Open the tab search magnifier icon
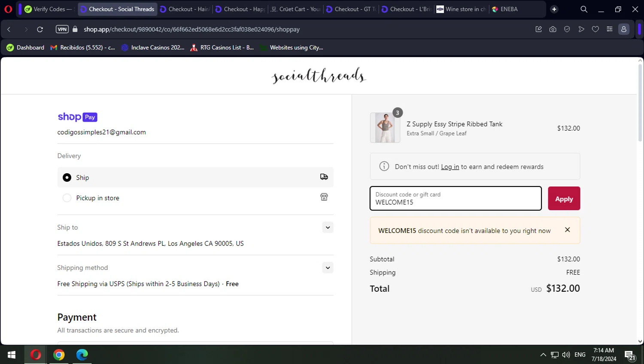The image size is (644, 364). point(584,9)
